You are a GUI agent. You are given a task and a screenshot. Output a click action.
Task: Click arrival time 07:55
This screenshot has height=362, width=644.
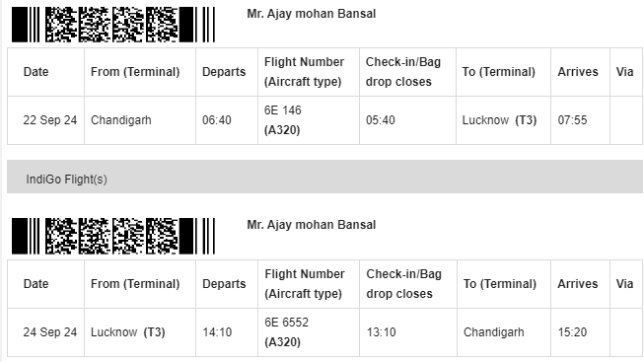573,120
